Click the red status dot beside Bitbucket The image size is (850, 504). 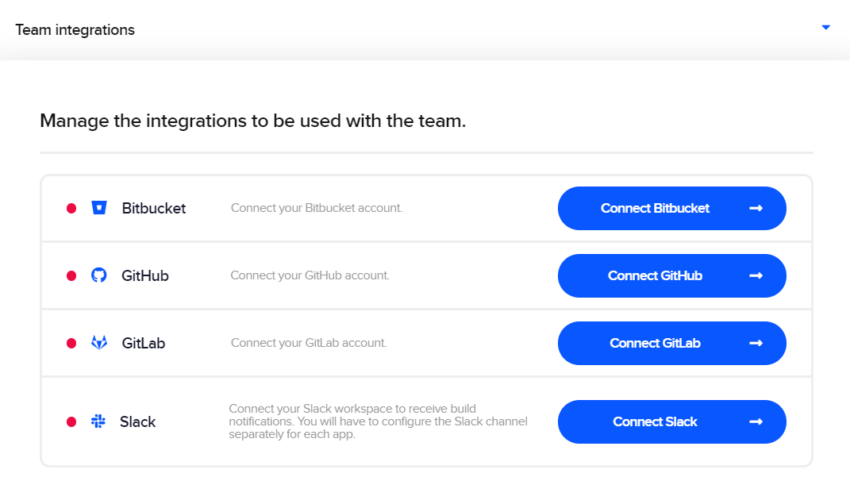click(71, 209)
